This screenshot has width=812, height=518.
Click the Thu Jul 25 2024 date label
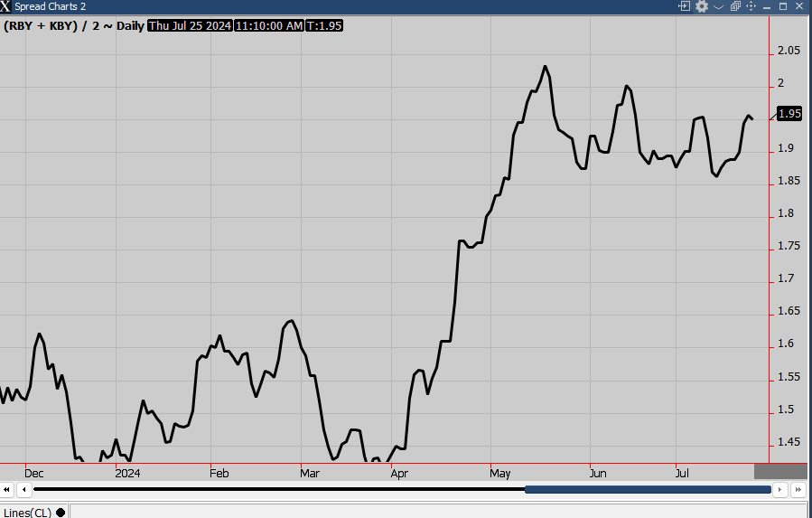tap(190, 26)
